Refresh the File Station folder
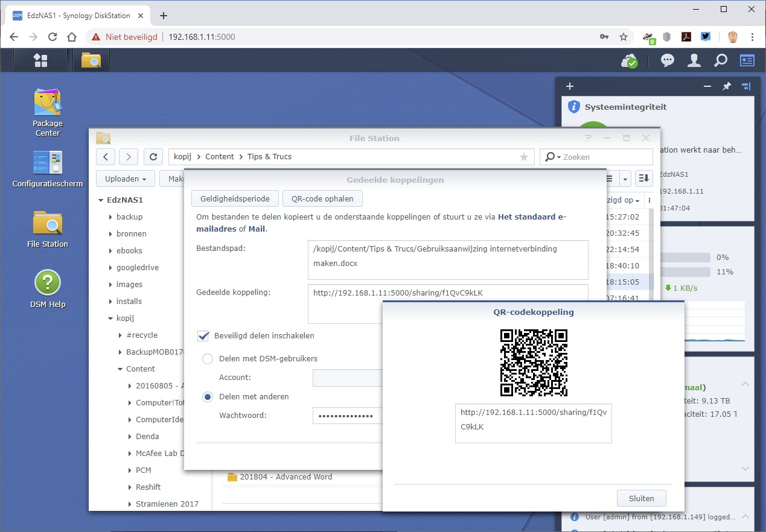The width and height of the screenshot is (766, 532). pos(153,157)
